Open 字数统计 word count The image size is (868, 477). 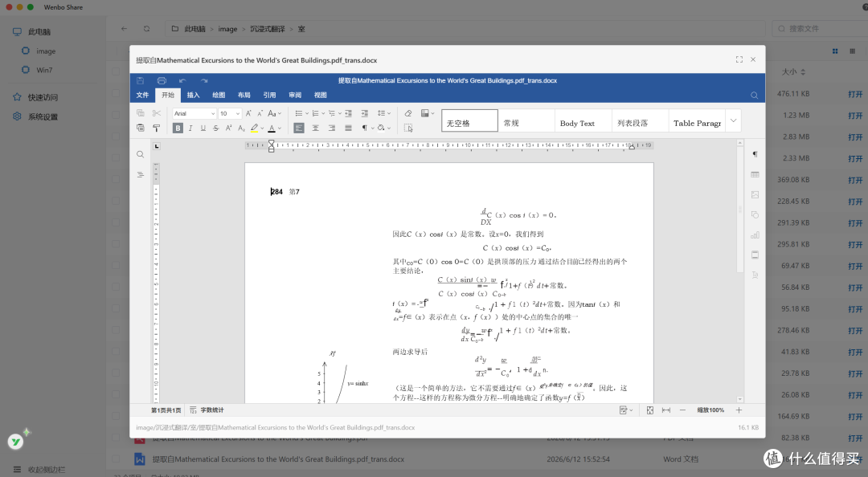207,410
